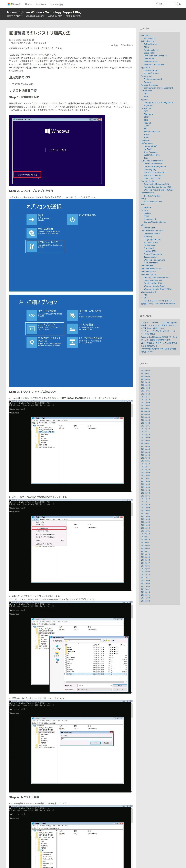Open the 2022 / 06 archive
186x868 pixels.
click(x=145, y=481)
